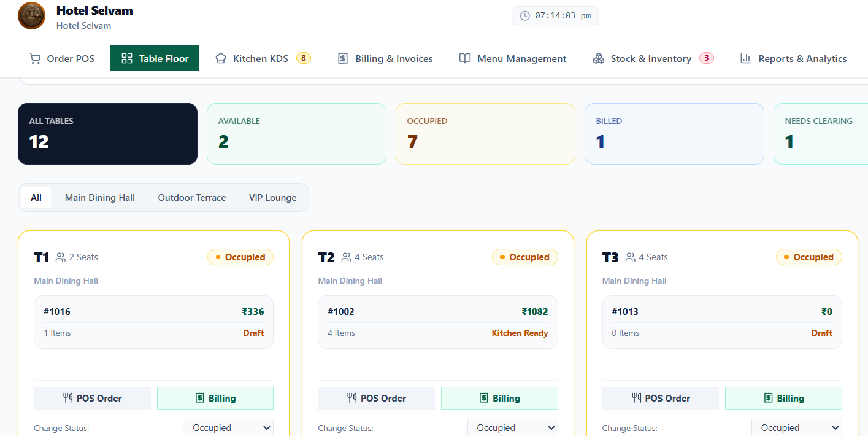Viewport: 868px width, 436px height.
Task: Click the 0 Items text on T3
Action: [626, 333]
